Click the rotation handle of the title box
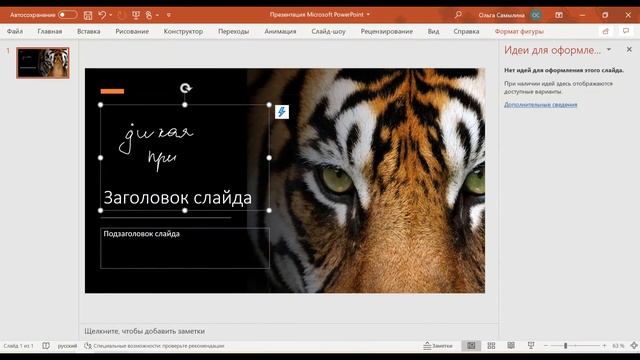Viewport: 640px width, 360px height. pyautogui.click(x=185, y=88)
